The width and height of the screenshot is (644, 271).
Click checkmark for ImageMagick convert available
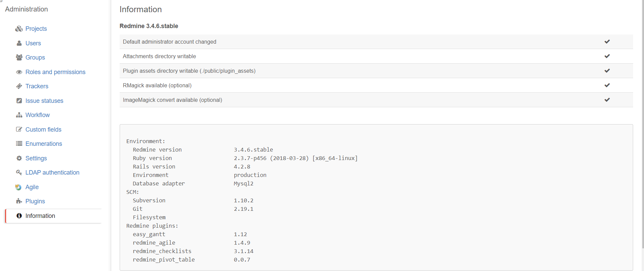click(x=607, y=100)
